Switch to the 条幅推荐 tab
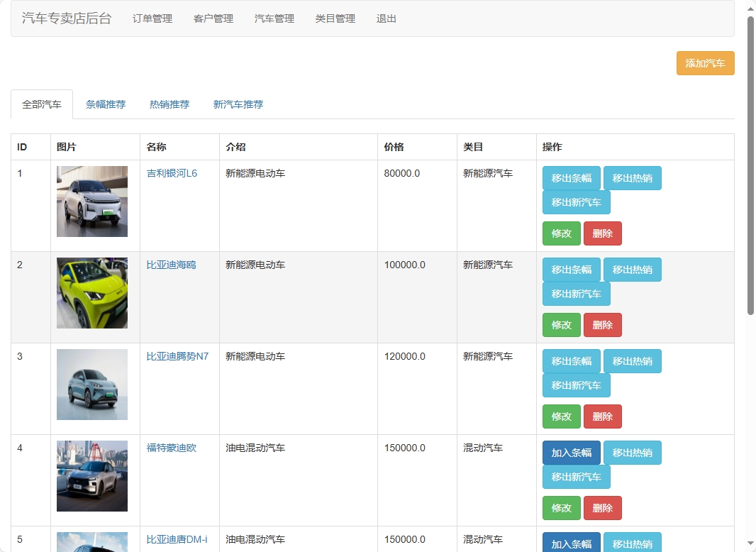This screenshot has width=756, height=552. 106,104
